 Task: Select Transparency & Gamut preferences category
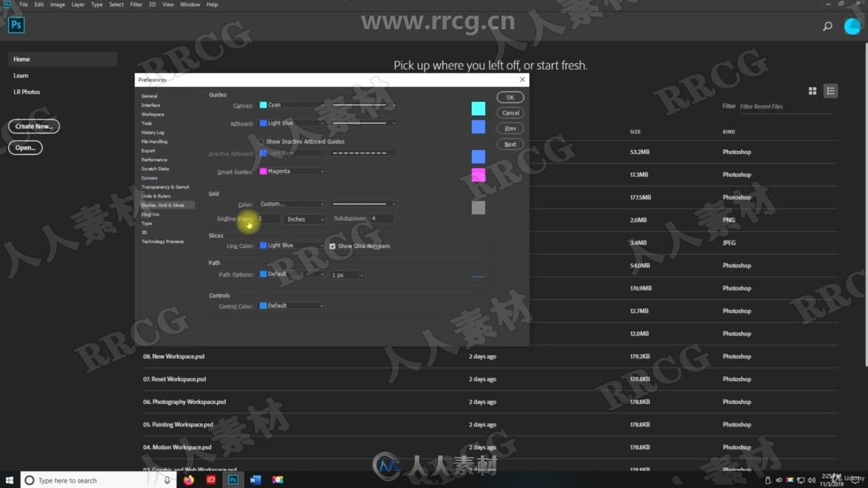[x=165, y=187]
